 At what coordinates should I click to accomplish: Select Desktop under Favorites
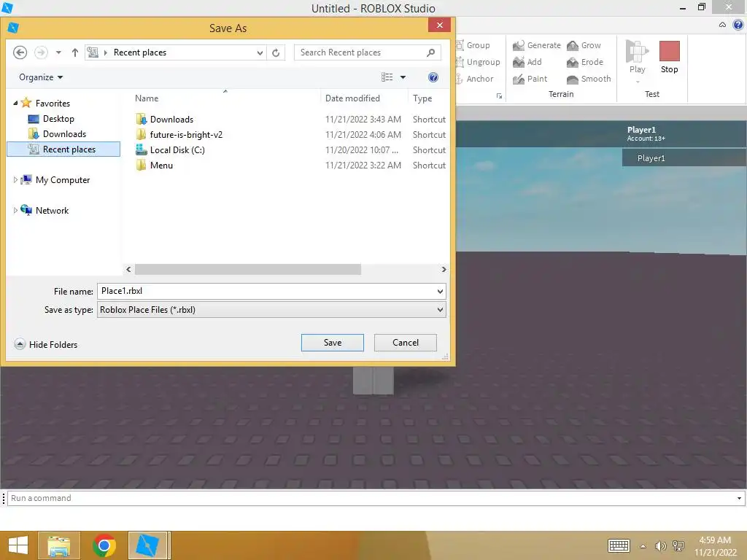point(51,119)
